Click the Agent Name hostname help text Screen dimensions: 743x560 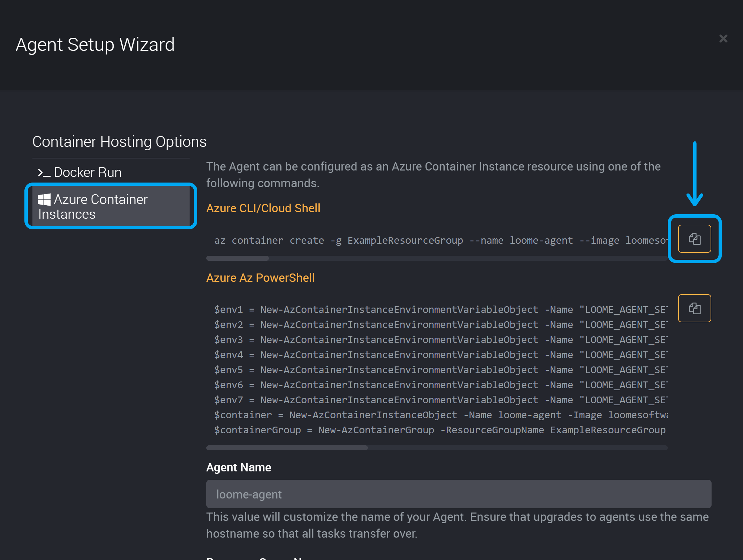457,525
